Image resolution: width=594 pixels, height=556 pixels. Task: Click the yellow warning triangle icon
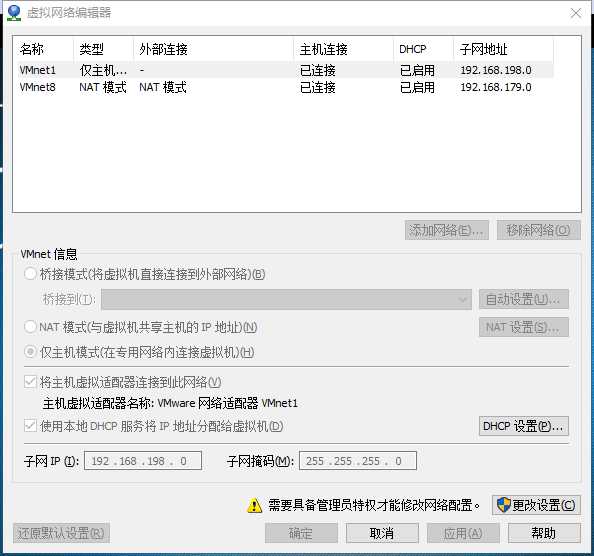(254, 505)
